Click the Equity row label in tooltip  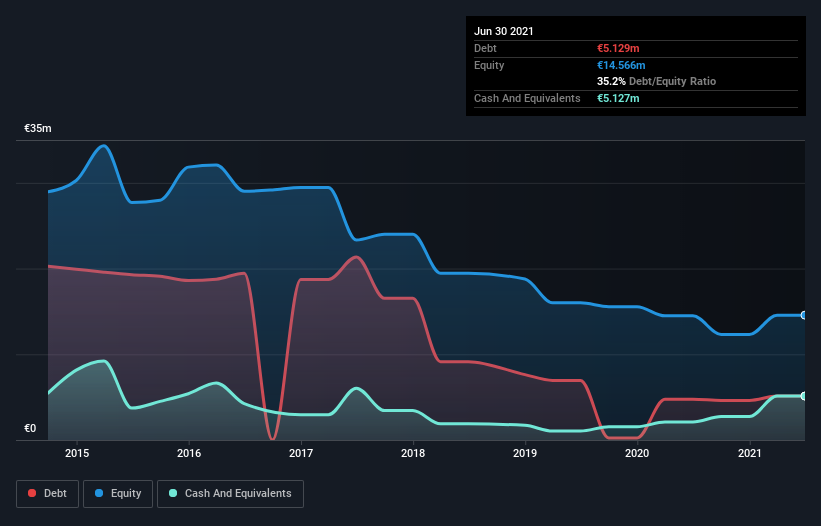[489, 65]
